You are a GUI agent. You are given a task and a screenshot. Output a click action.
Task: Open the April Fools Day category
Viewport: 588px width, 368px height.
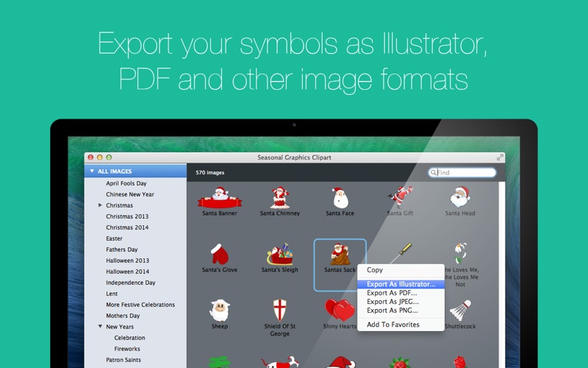click(126, 183)
